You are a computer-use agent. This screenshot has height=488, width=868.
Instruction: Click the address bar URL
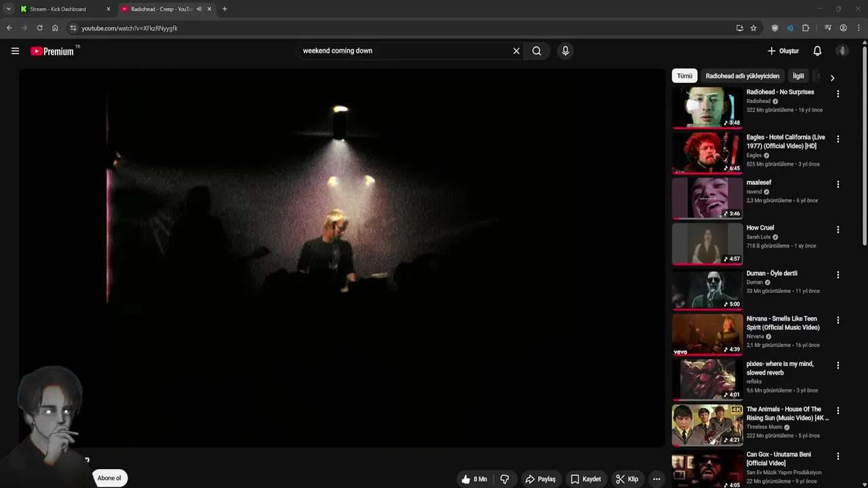(x=130, y=28)
